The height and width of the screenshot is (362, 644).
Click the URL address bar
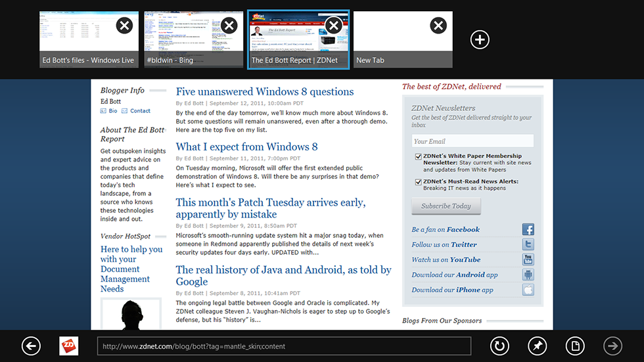(x=284, y=346)
